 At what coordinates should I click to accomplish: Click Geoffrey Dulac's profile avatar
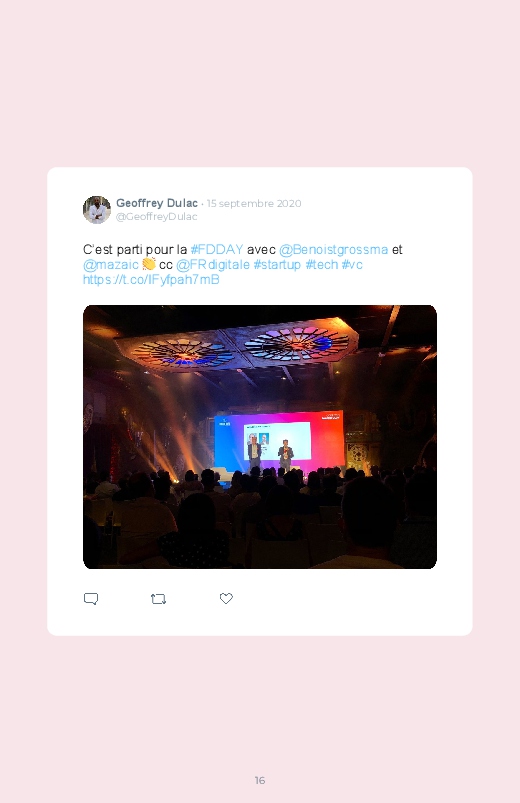[x=97, y=209]
